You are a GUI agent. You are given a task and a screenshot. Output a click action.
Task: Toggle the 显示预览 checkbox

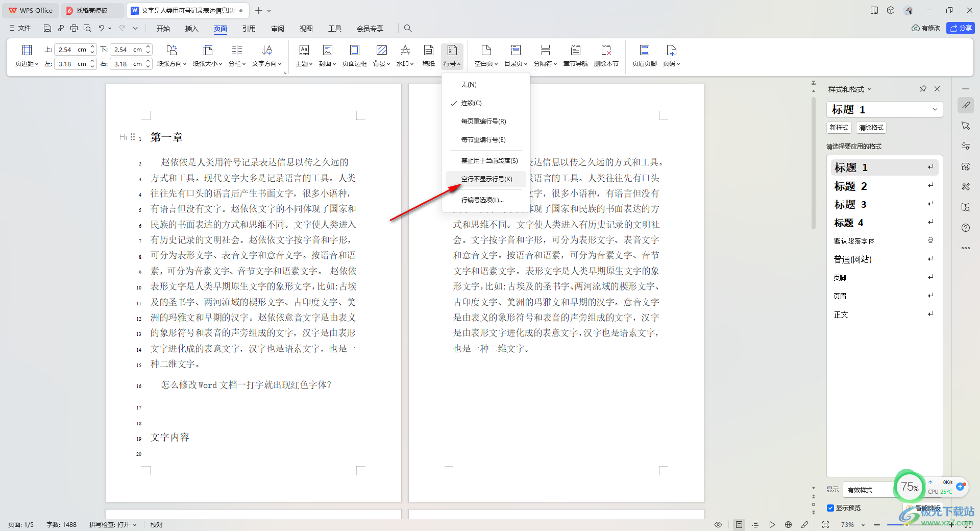(x=830, y=508)
